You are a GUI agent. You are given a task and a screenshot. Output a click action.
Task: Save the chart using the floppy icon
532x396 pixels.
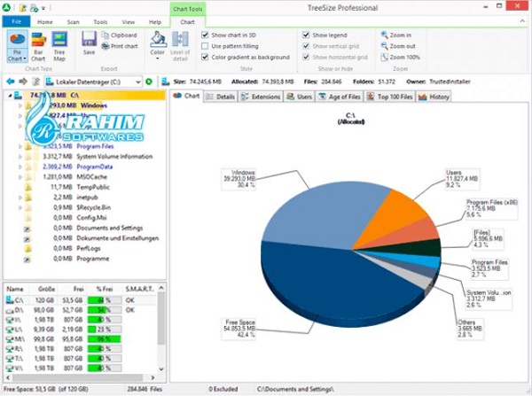coord(89,39)
